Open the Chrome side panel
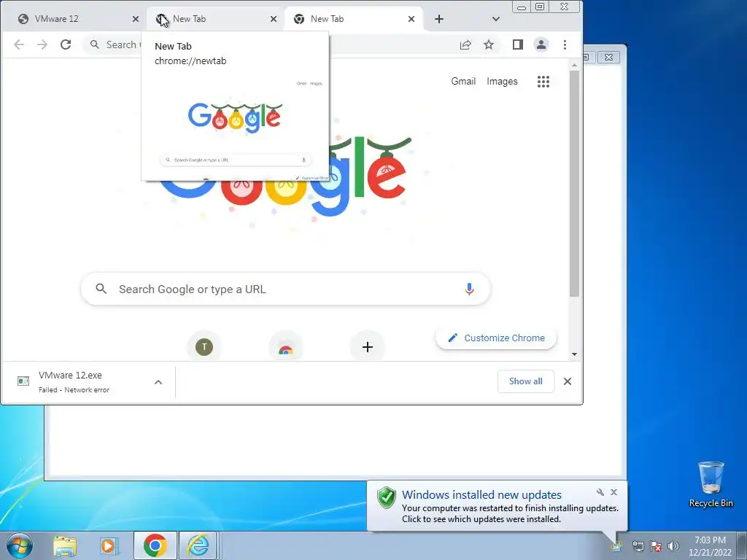 518,44
